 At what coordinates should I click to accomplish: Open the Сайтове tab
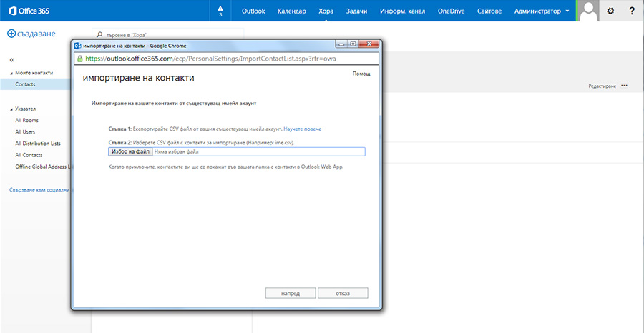[x=489, y=11]
